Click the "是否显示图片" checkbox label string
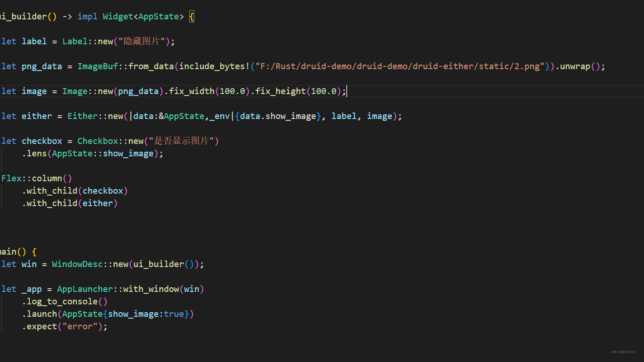Viewport: 644px width, 362px height. point(181,141)
